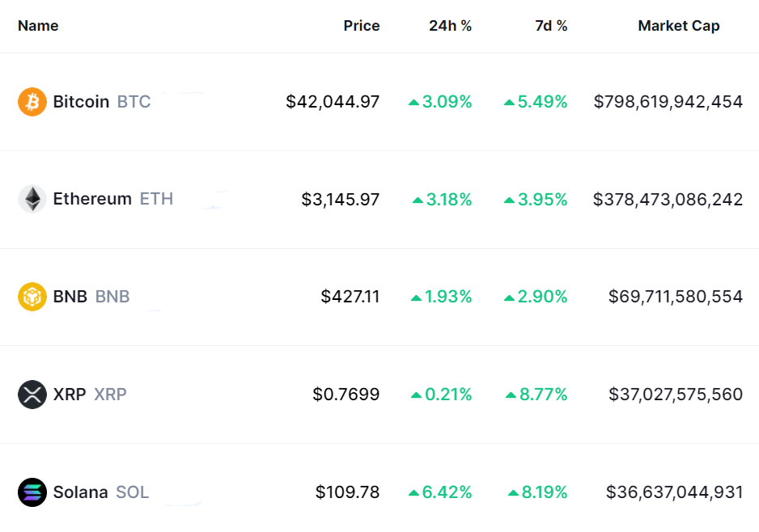This screenshot has height=532, width=759.
Task: Click Bitcoin's price $42,044.97
Action: (x=333, y=102)
